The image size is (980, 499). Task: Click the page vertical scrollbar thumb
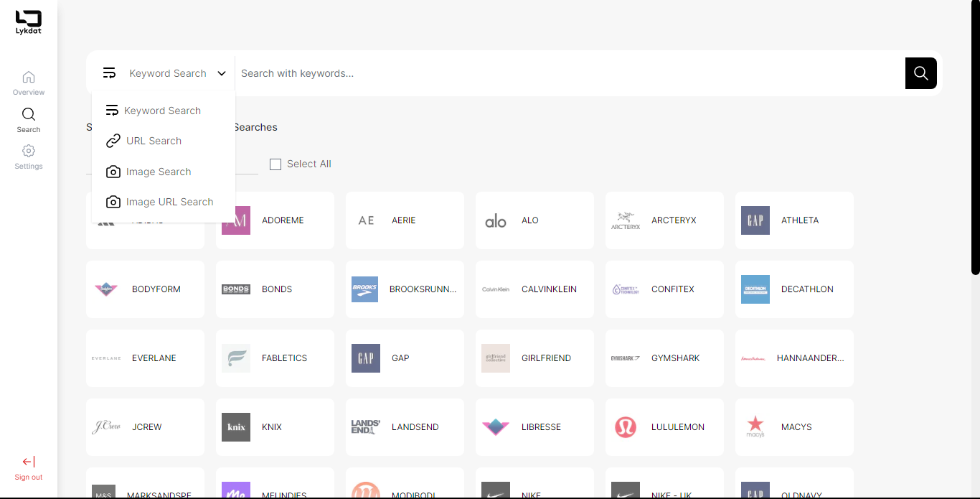click(x=975, y=138)
